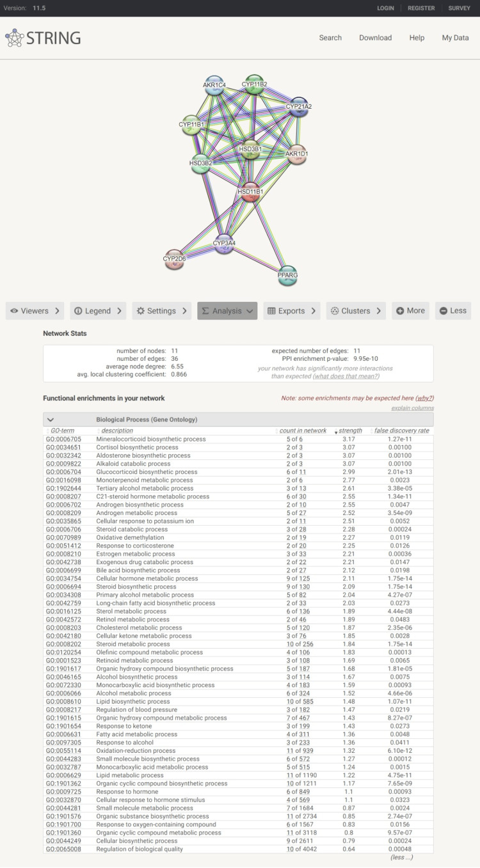Click the STRING logo icon
This screenshot has height=868, width=480.
14,38
